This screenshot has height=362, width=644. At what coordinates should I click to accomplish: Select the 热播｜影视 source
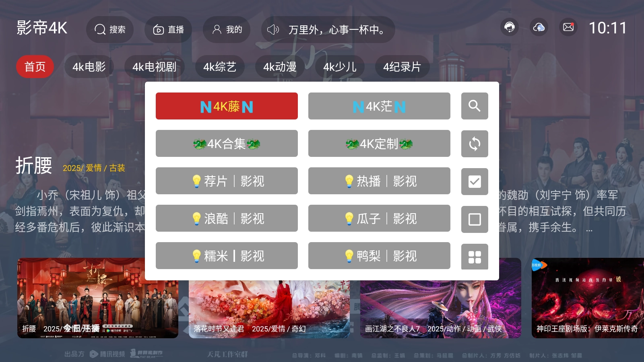(379, 181)
